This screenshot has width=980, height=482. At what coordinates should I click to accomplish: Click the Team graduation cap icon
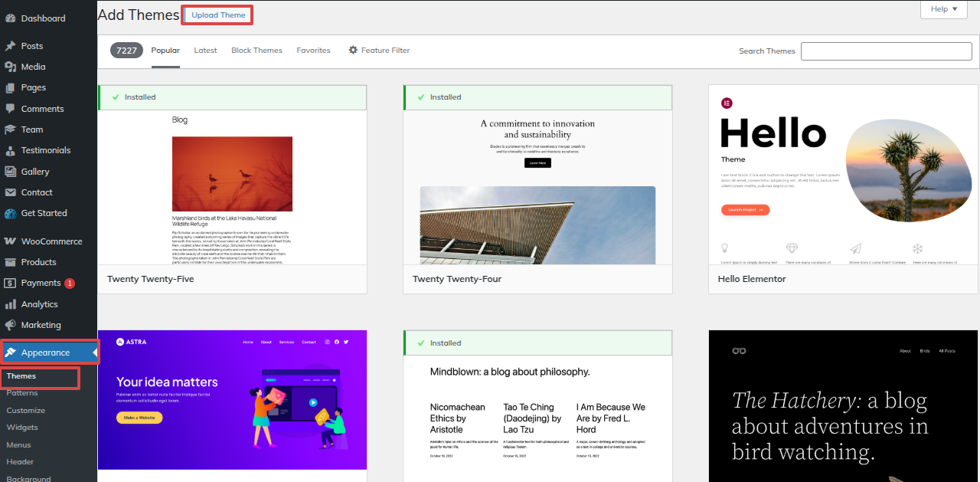click(x=10, y=130)
